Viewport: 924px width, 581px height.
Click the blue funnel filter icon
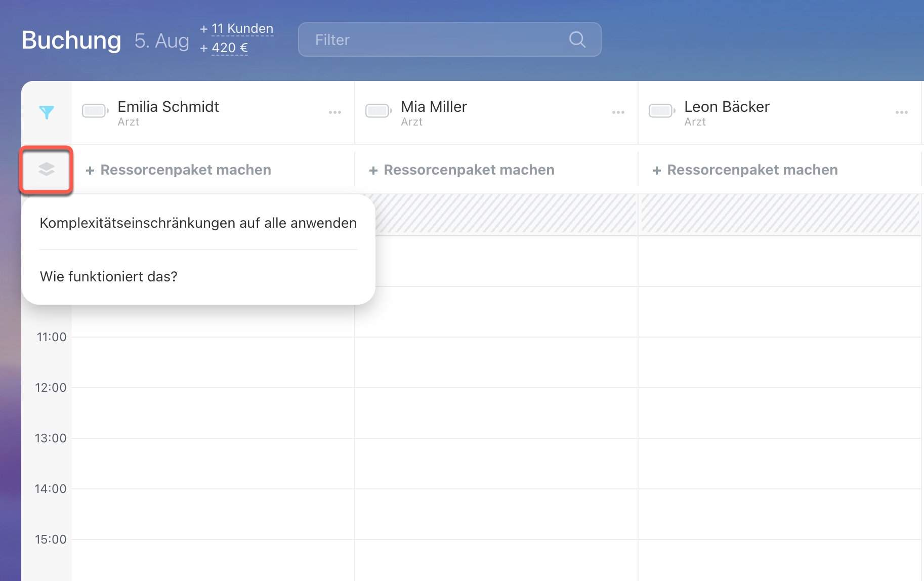[x=47, y=112]
